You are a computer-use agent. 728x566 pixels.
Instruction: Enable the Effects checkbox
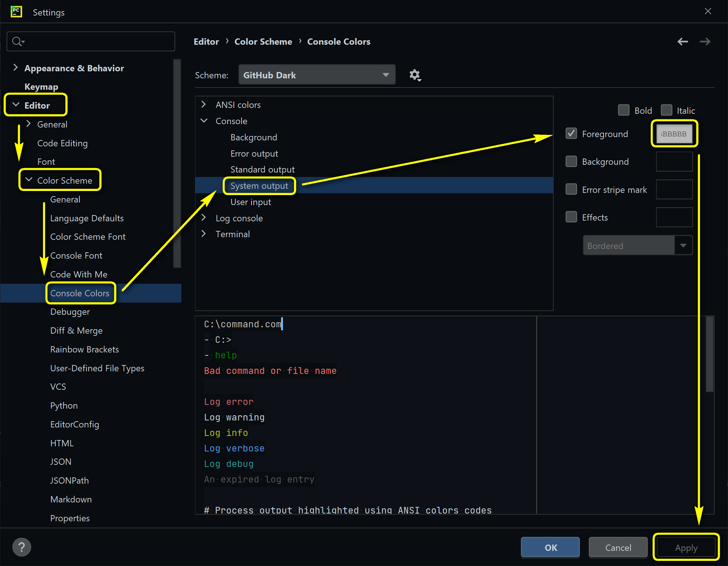tap(572, 217)
